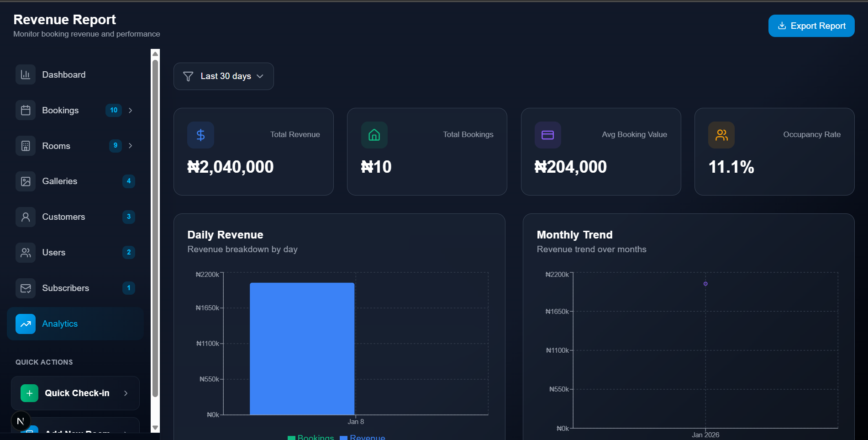Open the Quick Check-in chevron

[x=126, y=393]
